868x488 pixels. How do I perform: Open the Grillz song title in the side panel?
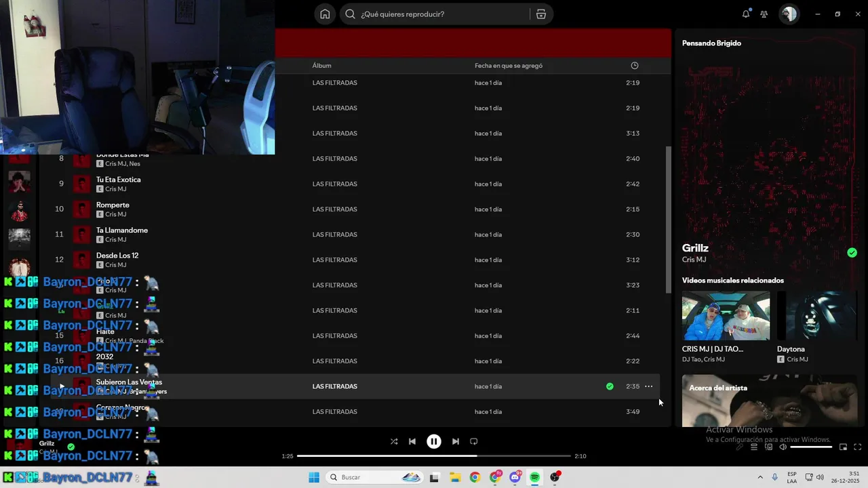(x=695, y=248)
